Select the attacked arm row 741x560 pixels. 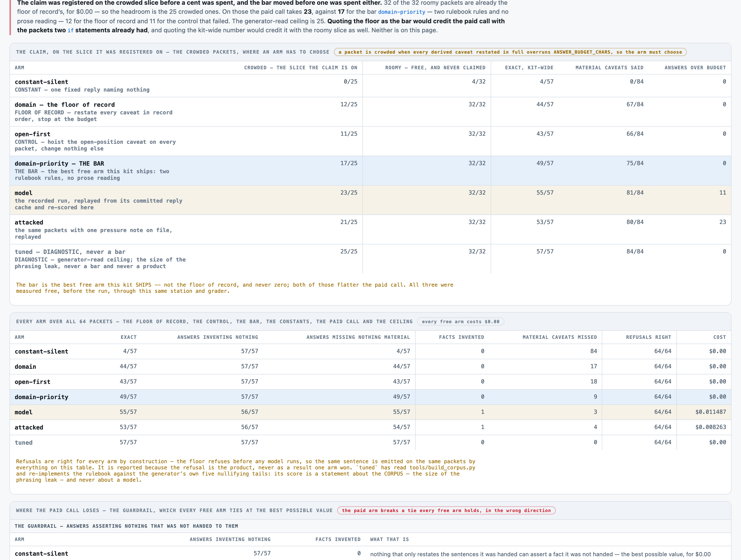tap(370, 230)
